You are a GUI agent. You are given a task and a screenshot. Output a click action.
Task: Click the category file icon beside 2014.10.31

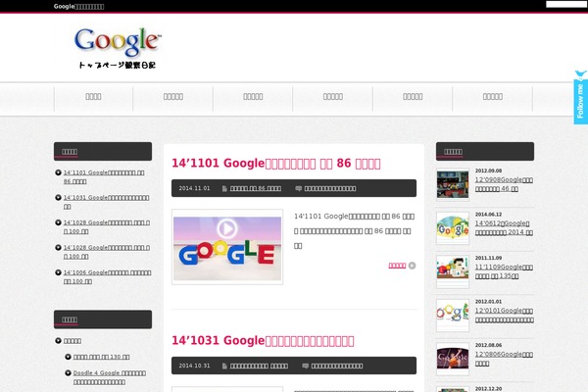click(224, 366)
